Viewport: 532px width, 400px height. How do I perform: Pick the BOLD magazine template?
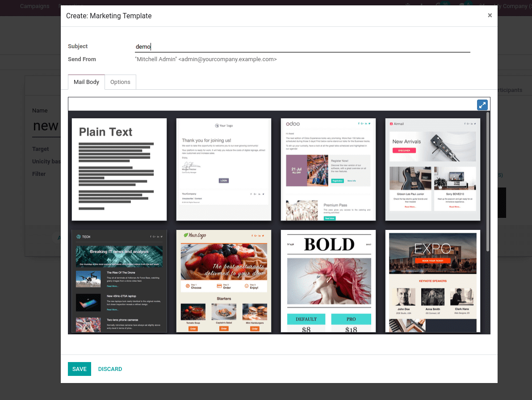[x=328, y=281]
